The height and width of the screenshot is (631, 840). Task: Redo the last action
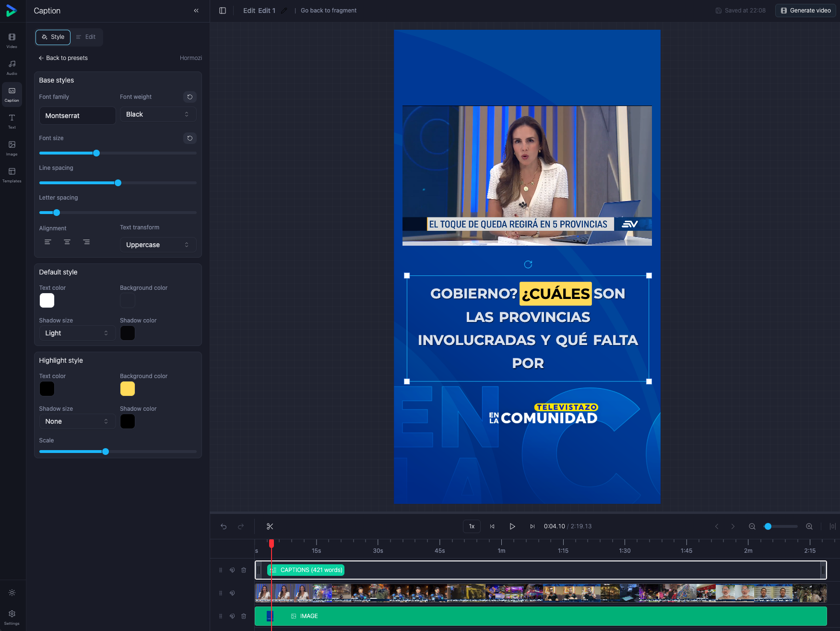click(241, 526)
